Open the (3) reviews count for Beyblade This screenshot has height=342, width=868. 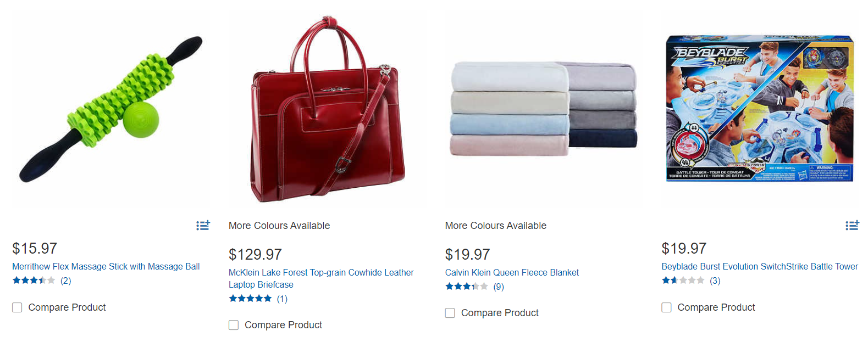(x=715, y=281)
